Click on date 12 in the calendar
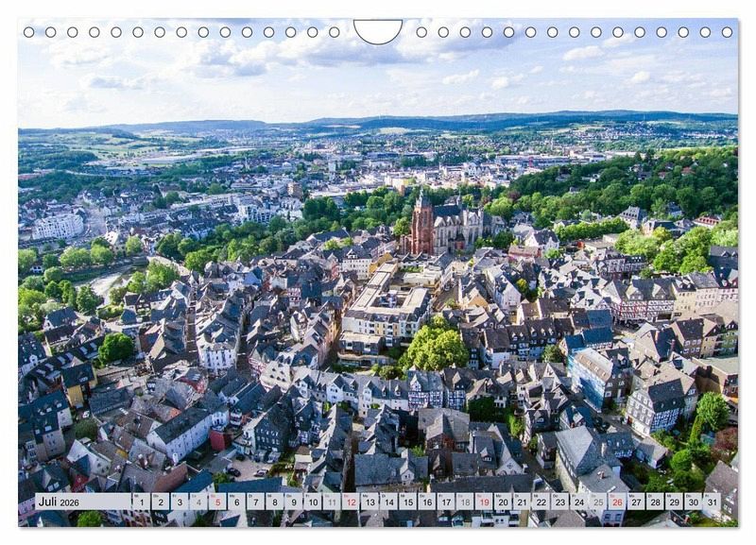The height and width of the screenshot is (545, 756). tap(350, 502)
